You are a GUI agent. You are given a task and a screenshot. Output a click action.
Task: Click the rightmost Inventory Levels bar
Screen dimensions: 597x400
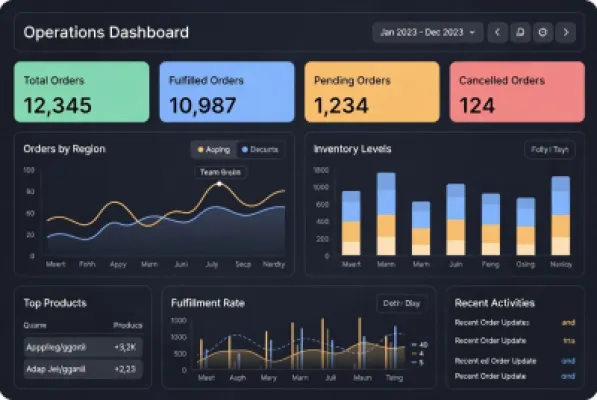click(561, 216)
